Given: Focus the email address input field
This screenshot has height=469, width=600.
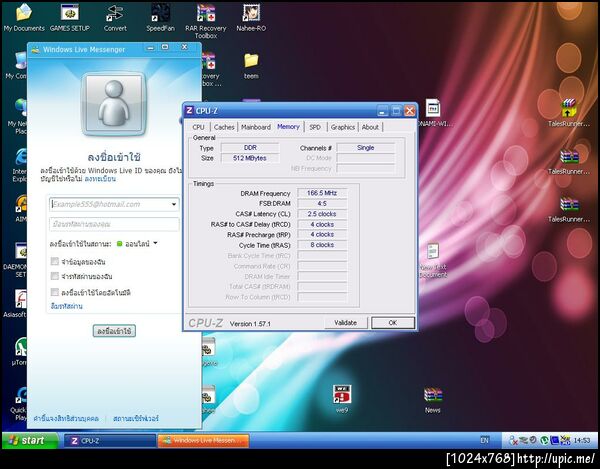Looking at the screenshot, I should coord(114,204).
